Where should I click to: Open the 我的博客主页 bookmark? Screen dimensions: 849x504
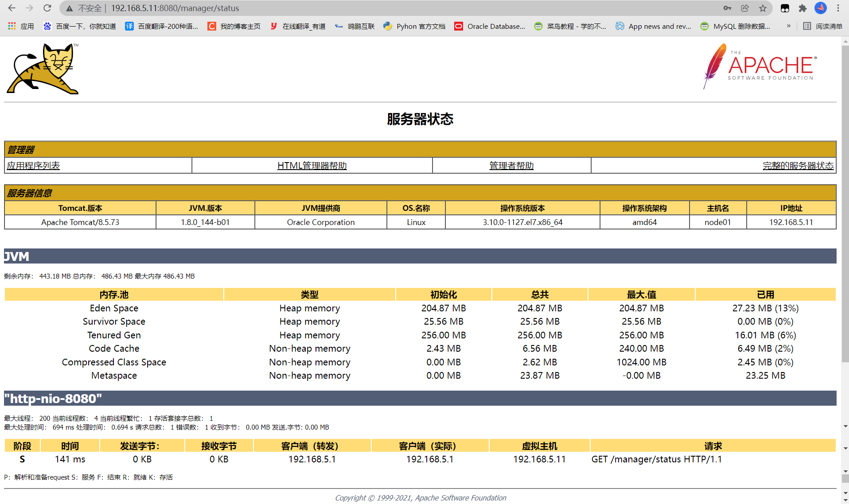(234, 26)
